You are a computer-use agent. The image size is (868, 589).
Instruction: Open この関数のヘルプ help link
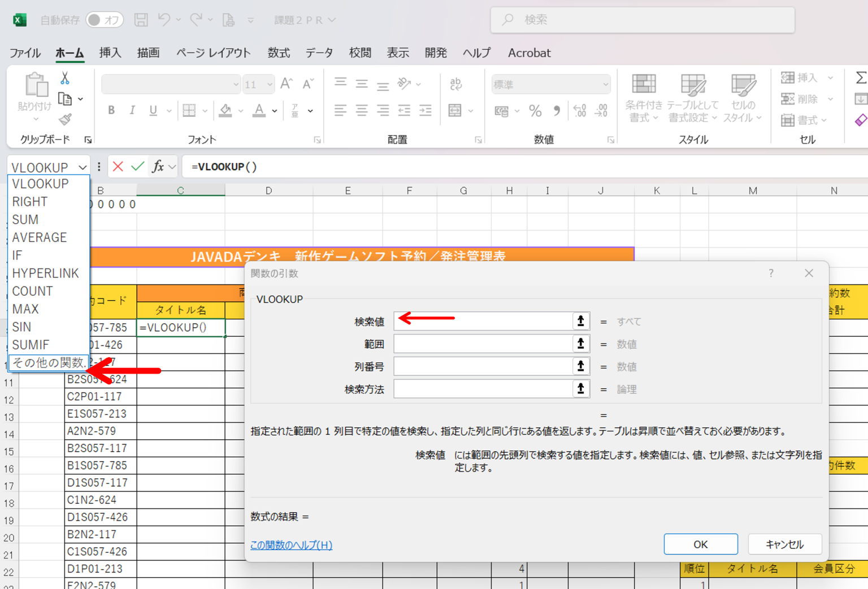pyautogui.click(x=291, y=545)
